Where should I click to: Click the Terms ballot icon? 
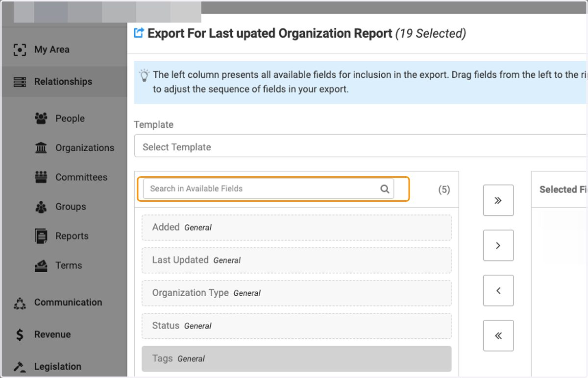pos(41,266)
